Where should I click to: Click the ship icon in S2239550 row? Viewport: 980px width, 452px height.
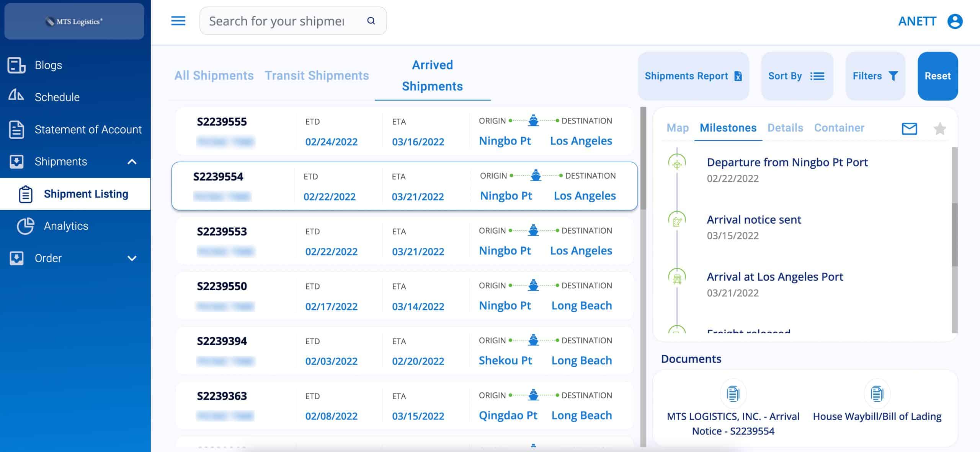click(x=533, y=285)
